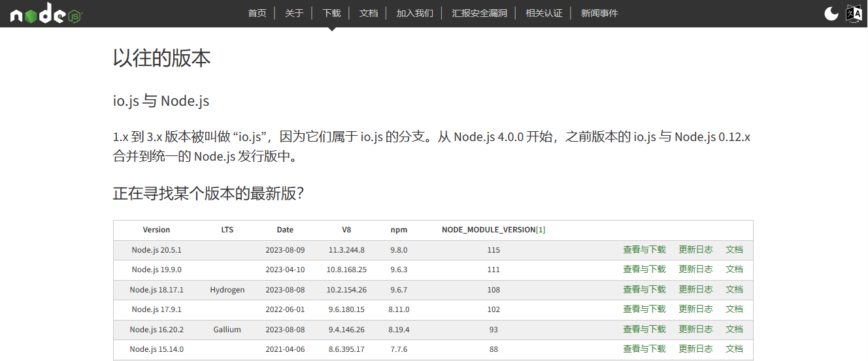This screenshot has height=361, width=868.
Task: Click V8 version 8.6.395.17
Action: [x=346, y=349]
